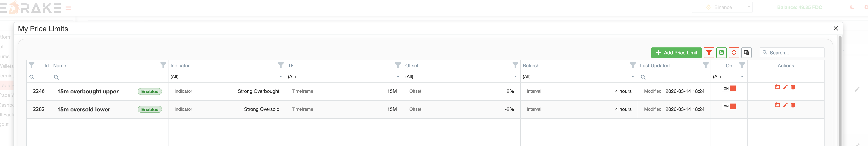
Task: Open the Name column header filter funnel
Action: pyautogui.click(x=163, y=65)
